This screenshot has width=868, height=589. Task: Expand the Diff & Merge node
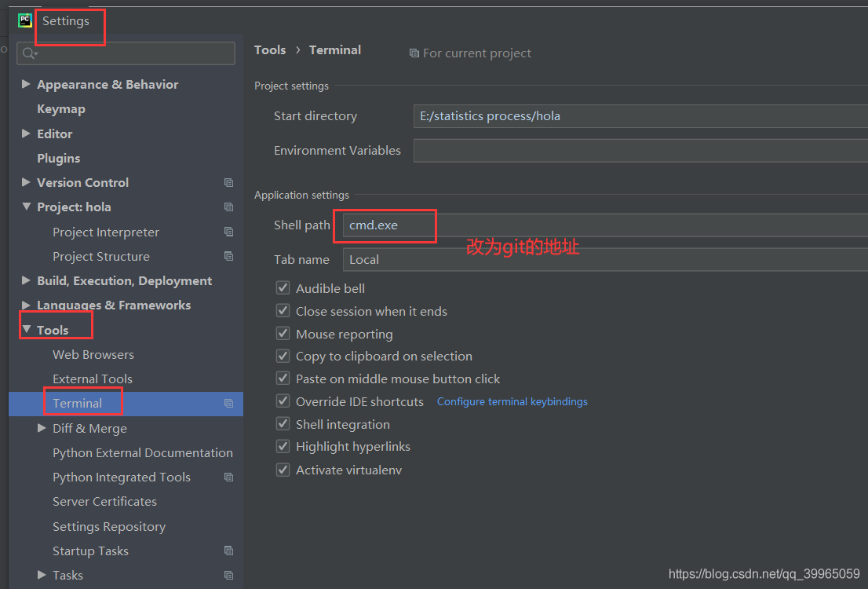[x=42, y=428]
